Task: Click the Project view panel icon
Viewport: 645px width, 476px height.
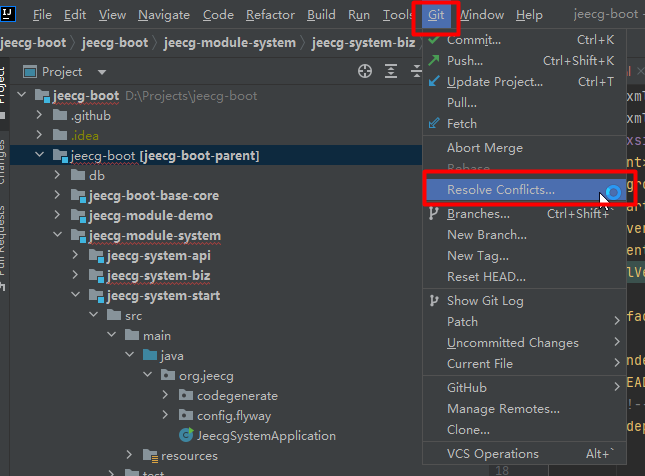Action: [30, 72]
